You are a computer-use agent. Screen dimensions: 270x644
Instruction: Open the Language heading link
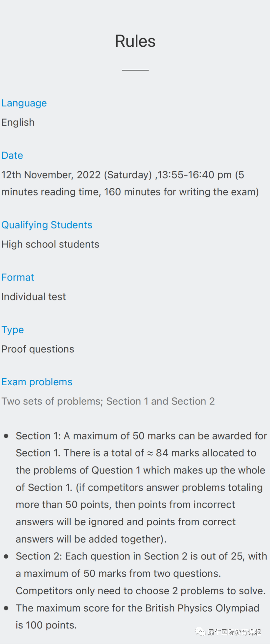[x=24, y=103]
